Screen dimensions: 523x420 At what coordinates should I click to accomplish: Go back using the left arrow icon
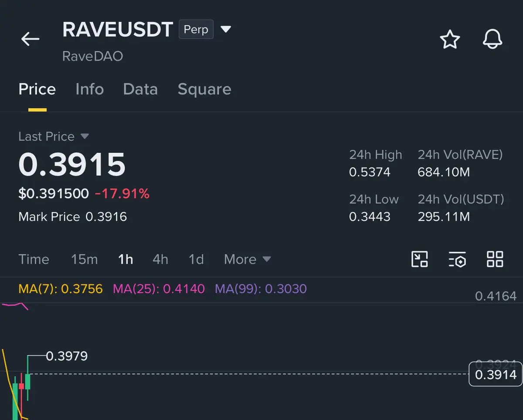point(31,39)
